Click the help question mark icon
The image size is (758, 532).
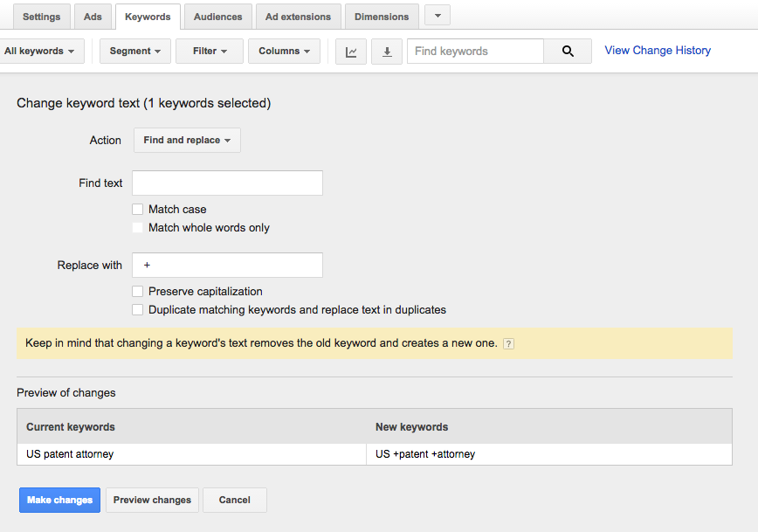coord(508,344)
